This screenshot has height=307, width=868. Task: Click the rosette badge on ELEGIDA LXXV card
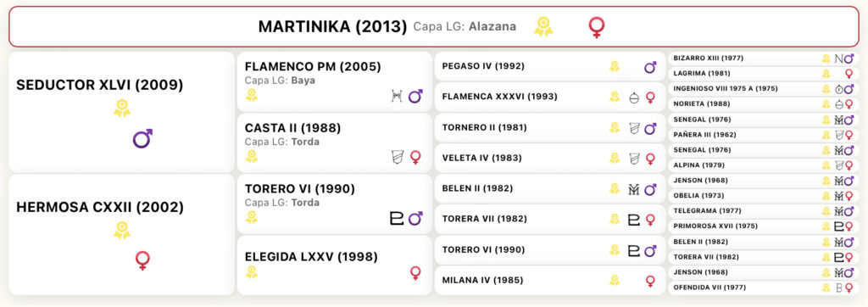tap(251, 272)
